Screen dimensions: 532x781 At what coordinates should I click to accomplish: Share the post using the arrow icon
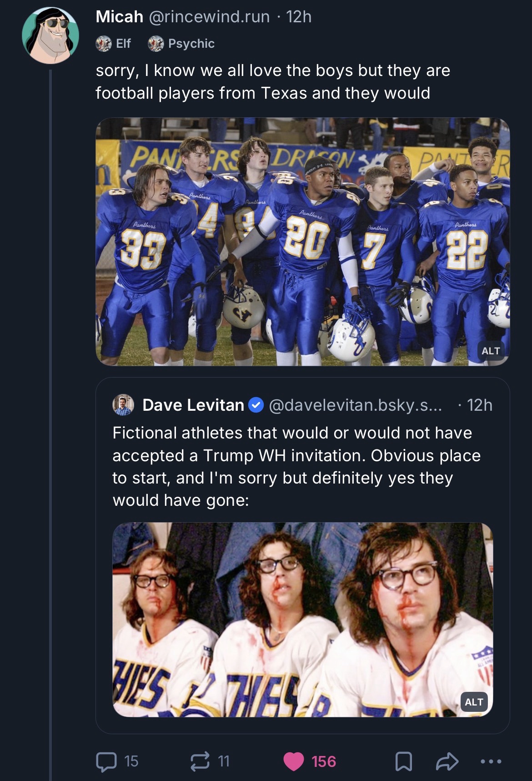[x=447, y=761]
